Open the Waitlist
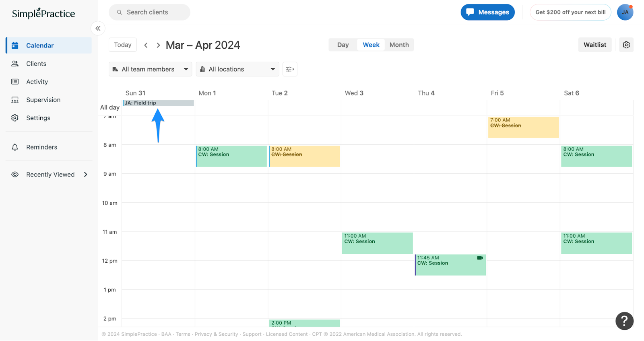This screenshot has height=341, width=644. [594, 45]
